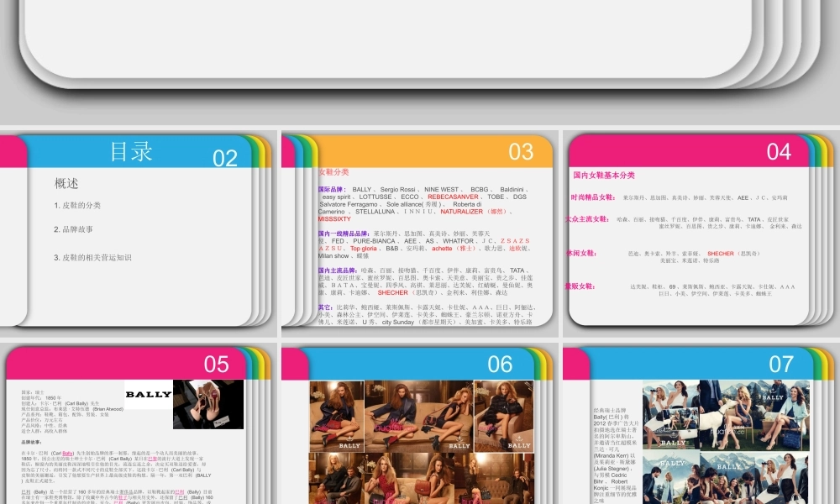Click the number 07 on blue header
The width and height of the screenshot is (840, 504).
tap(781, 365)
